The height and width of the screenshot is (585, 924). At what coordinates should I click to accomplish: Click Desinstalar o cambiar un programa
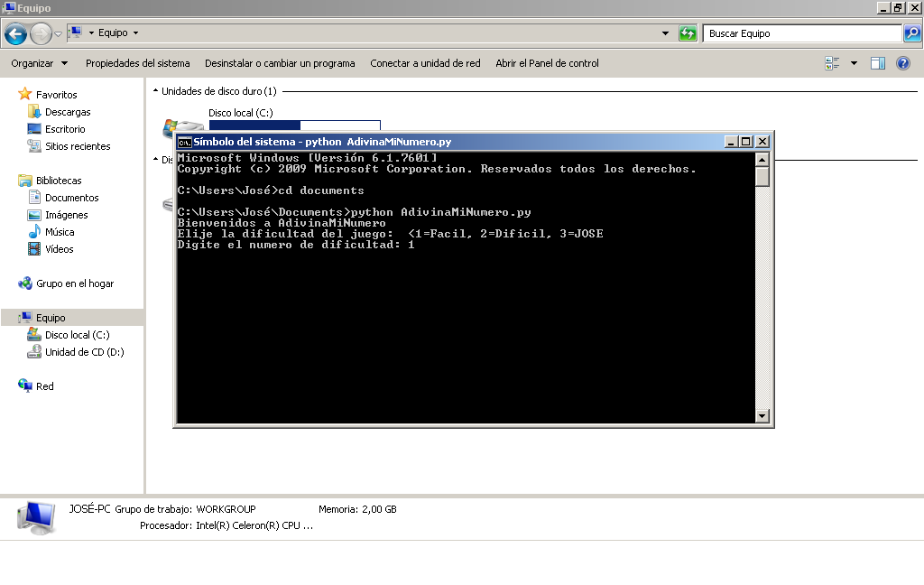280,63
